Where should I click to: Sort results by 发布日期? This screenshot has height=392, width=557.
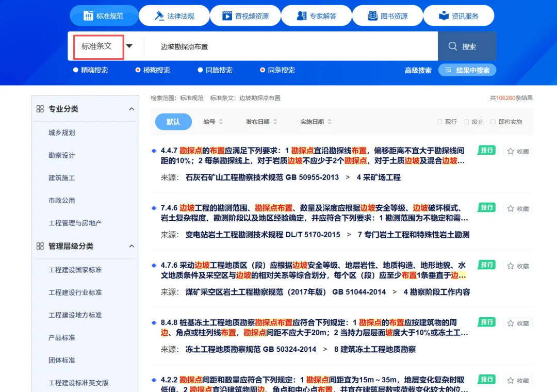pos(261,122)
